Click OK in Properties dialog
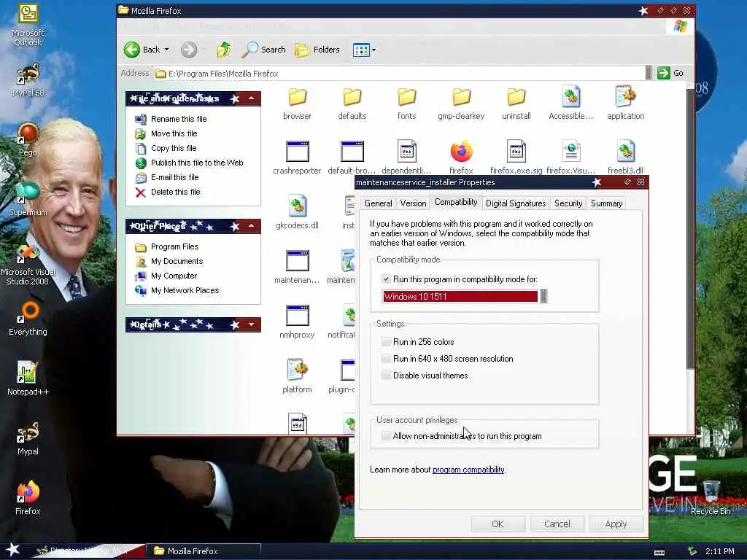747x560 pixels. click(x=498, y=524)
